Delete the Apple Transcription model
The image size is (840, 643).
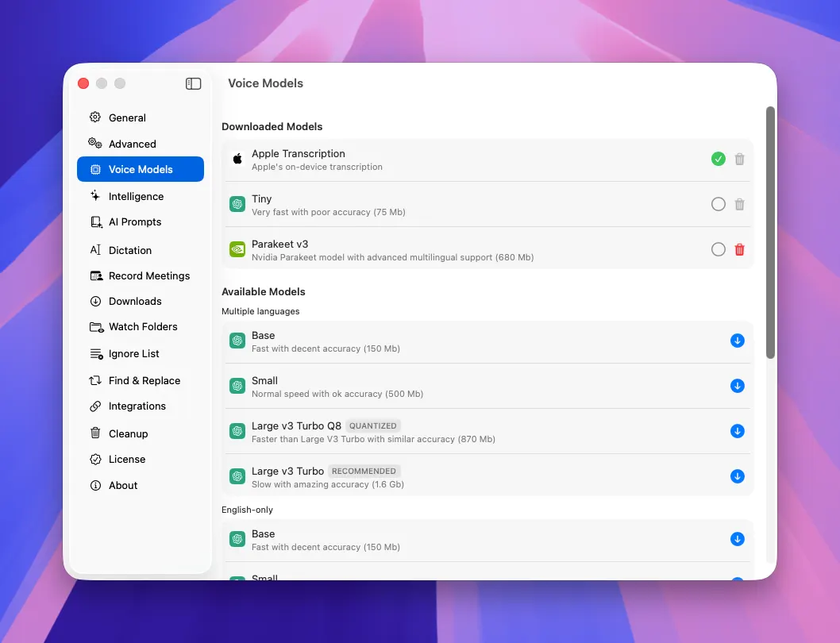coord(739,159)
